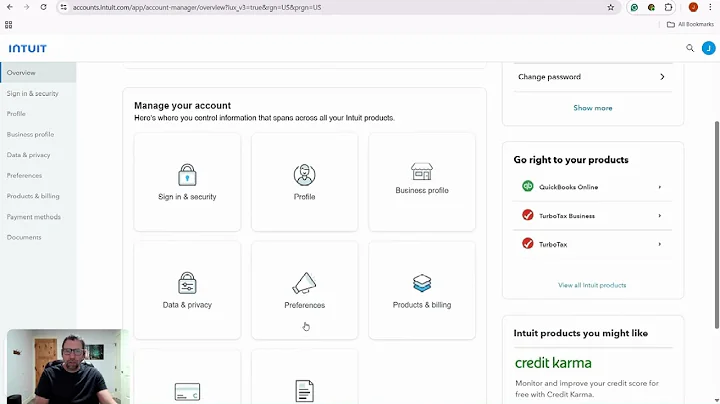Click the Documents page icon tile

pos(304,391)
